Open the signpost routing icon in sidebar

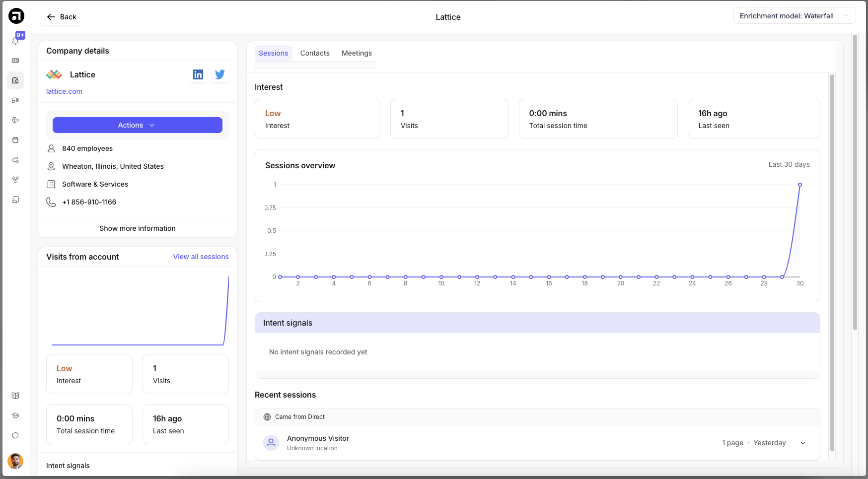click(x=15, y=120)
